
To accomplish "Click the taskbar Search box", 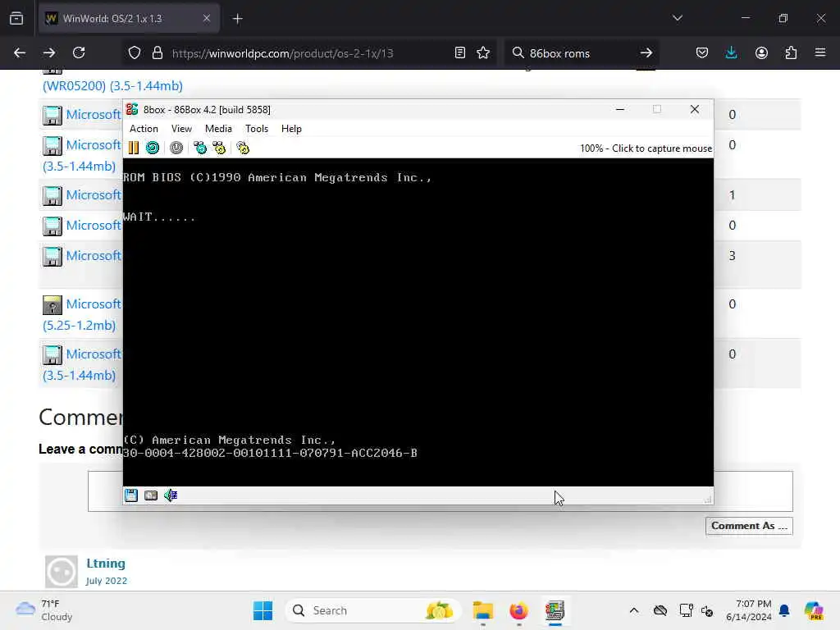I will tap(373, 610).
